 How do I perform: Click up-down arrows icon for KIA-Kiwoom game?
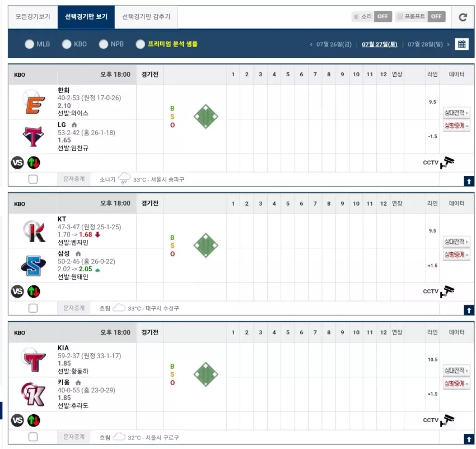(34, 420)
